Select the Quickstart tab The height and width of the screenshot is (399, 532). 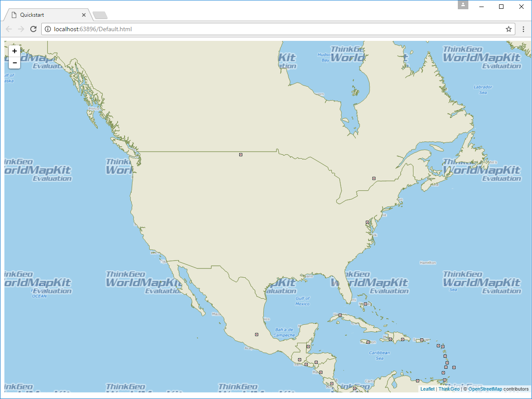(x=48, y=15)
